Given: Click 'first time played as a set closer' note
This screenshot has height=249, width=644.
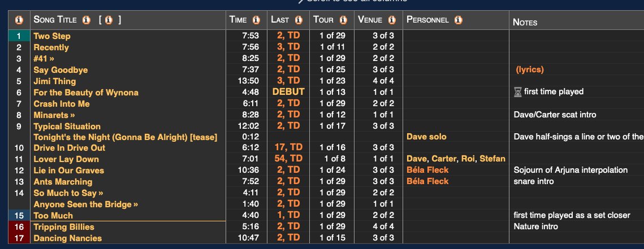Looking at the screenshot, I should tap(572, 215).
